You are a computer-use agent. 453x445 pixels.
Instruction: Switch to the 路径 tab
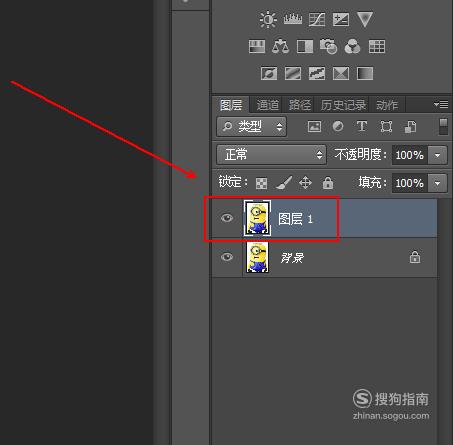pos(300,105)
